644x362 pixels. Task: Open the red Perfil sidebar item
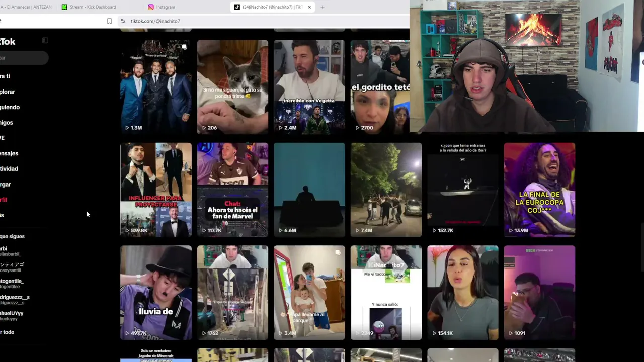tap(4, 200)
